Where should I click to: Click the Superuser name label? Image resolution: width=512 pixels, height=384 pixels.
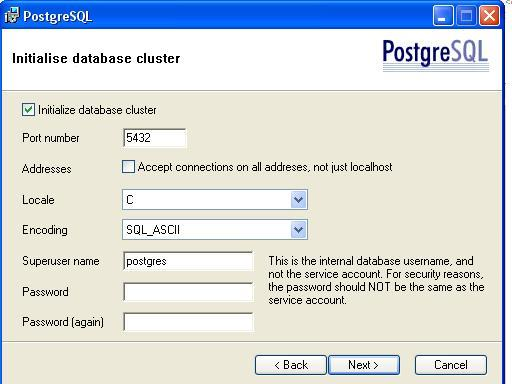(x=61, y=261)
